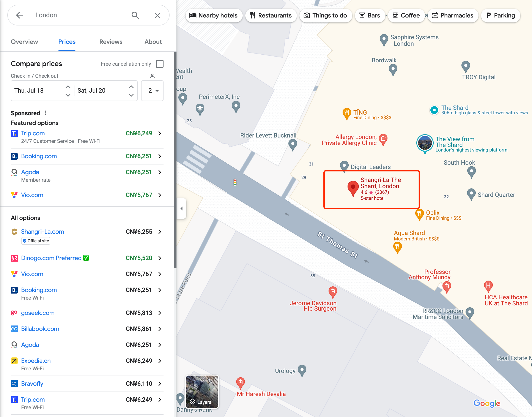Click Aqua Shard restaurant pin
The width and height of the screenshot is (532, 417).
(x=397, y=248)
